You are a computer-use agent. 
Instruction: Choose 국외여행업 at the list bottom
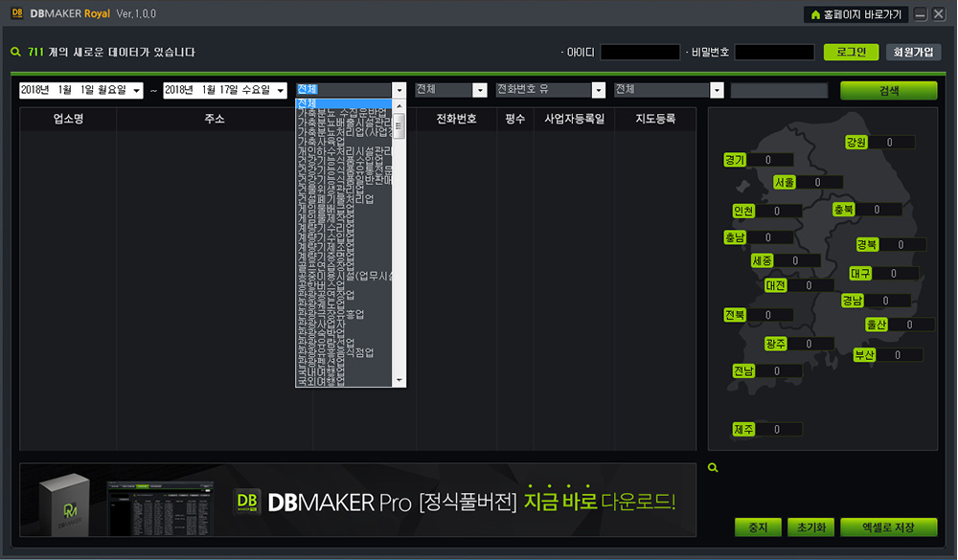pos(344,381)
